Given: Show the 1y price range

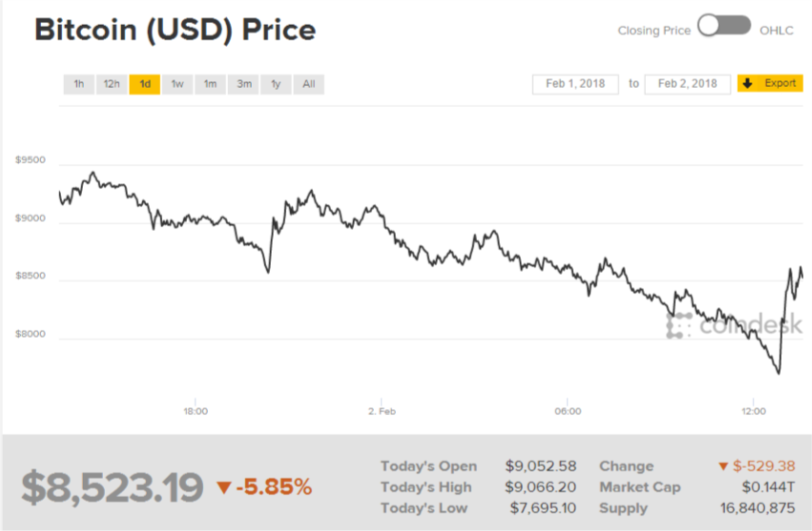Looking at the screenshot, I should pyautogui.click(x=276, y=84).
